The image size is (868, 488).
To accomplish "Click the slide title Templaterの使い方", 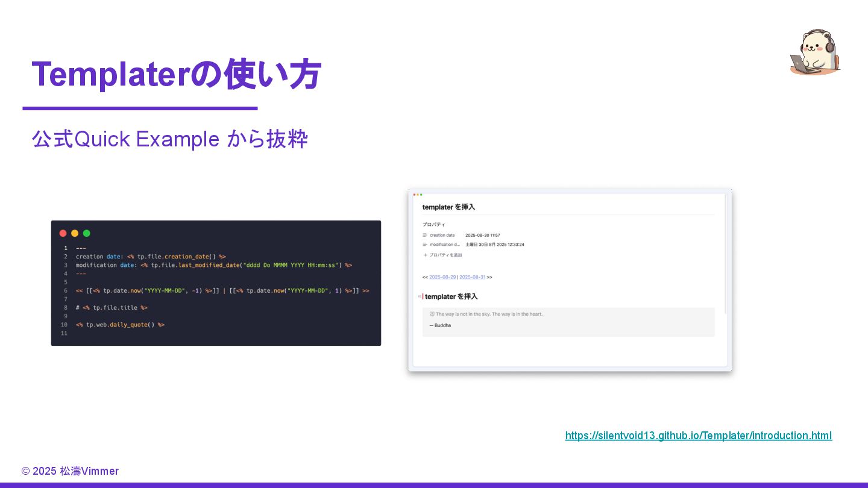I will click(176, 74).
